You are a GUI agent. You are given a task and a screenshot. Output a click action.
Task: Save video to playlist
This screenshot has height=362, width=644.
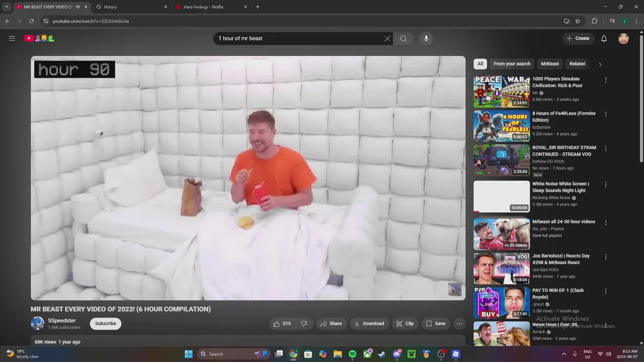[x=436, y=324]
